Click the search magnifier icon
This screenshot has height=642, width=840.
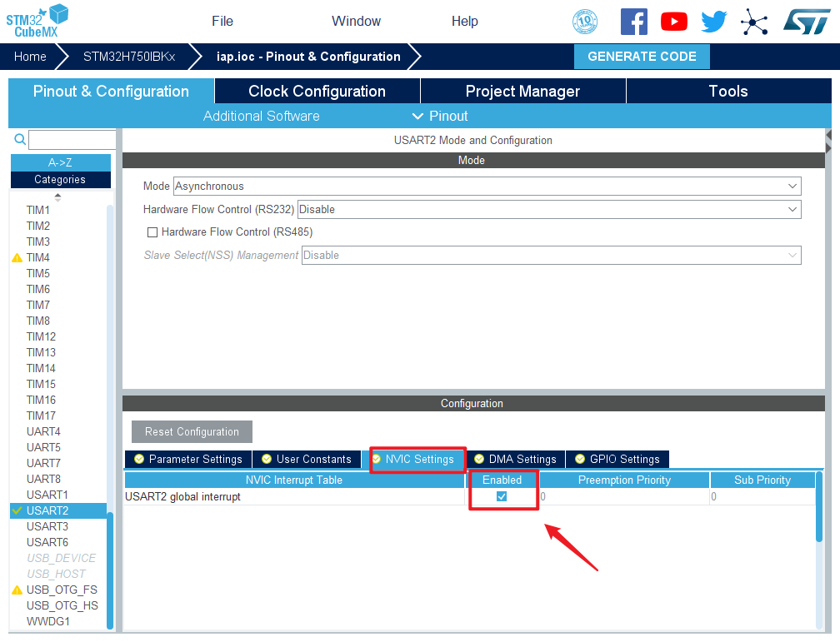pyautogui.click(x=20, y=139)
